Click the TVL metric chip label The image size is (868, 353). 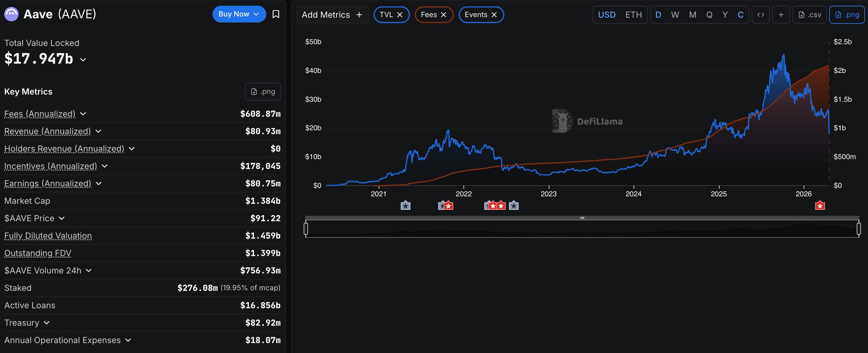coord(386,15)
